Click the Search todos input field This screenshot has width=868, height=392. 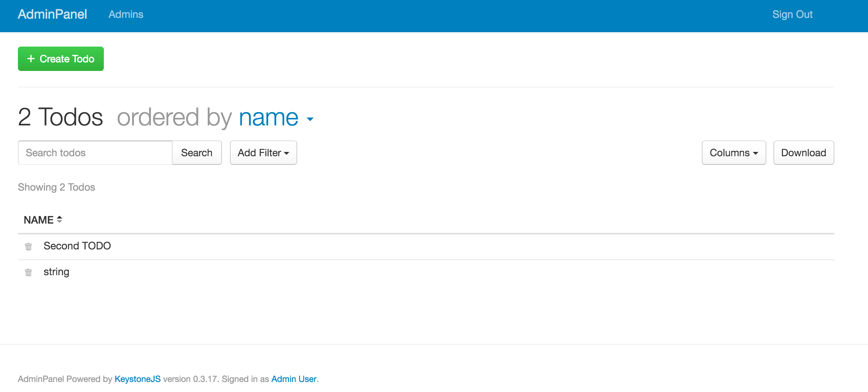(96, 152)
